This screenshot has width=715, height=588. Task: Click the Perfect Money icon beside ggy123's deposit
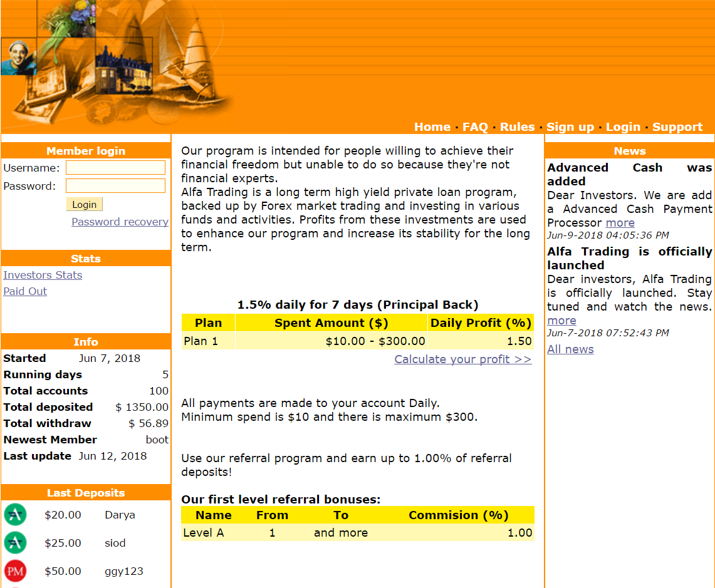click(x=15, y=571)
